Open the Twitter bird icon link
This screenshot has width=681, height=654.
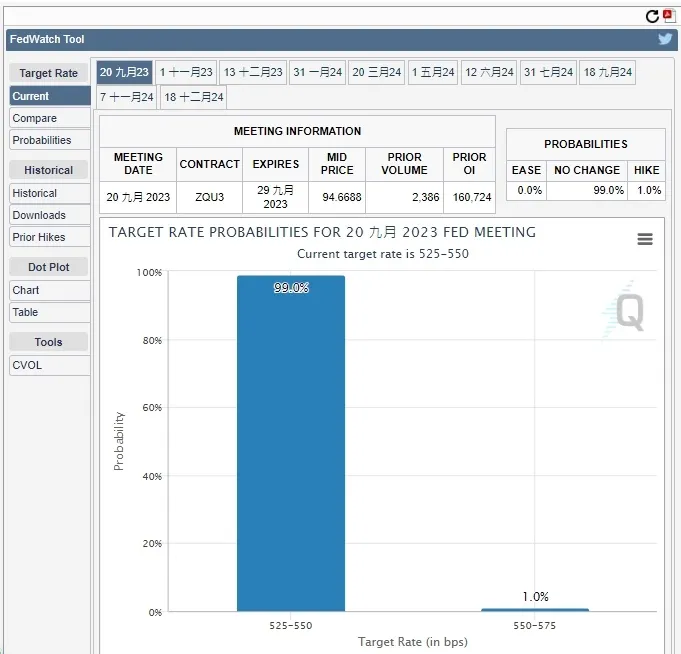(x=665, y=39)
